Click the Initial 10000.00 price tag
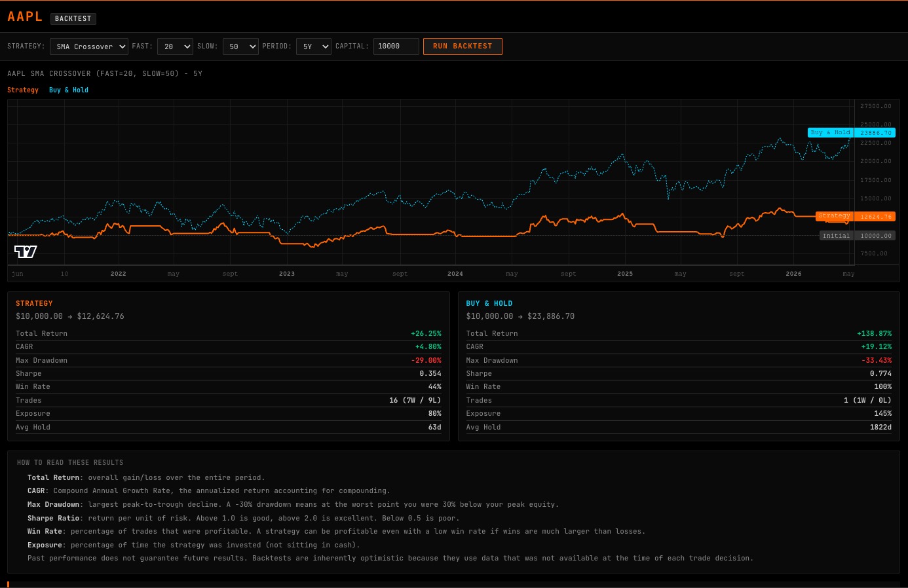 pyautogui.click(x=858, y=236)
